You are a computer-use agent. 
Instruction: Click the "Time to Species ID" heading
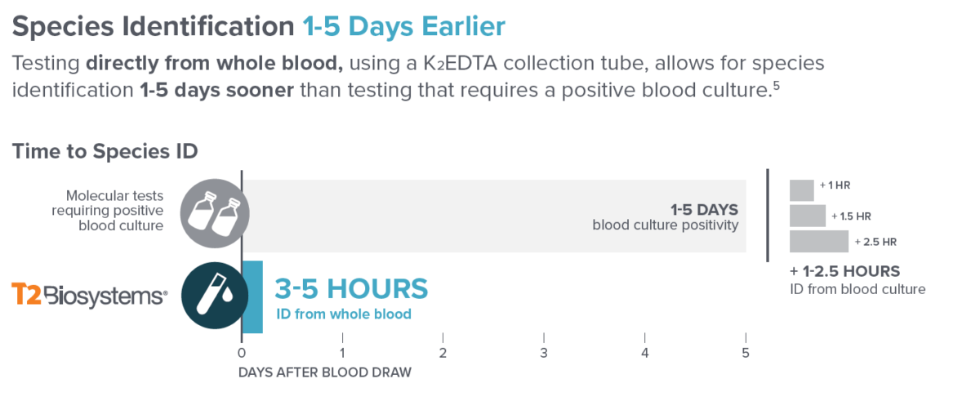coord(105,151)
